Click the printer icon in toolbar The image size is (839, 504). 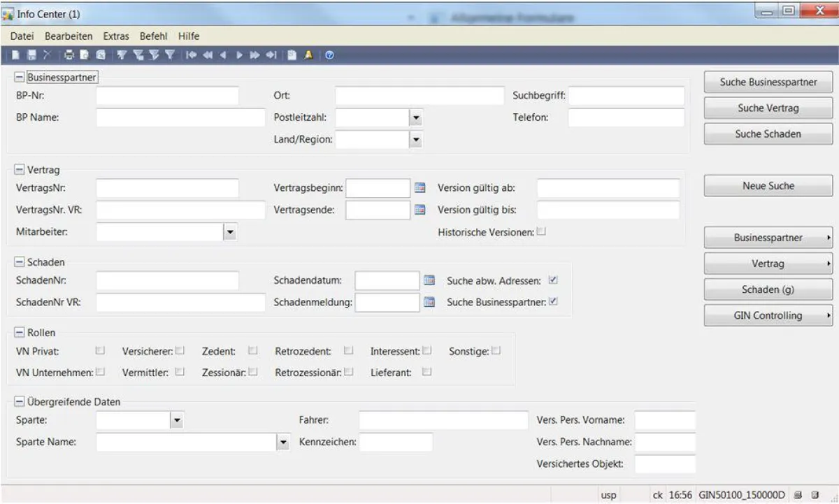click(x=69, y=56)
